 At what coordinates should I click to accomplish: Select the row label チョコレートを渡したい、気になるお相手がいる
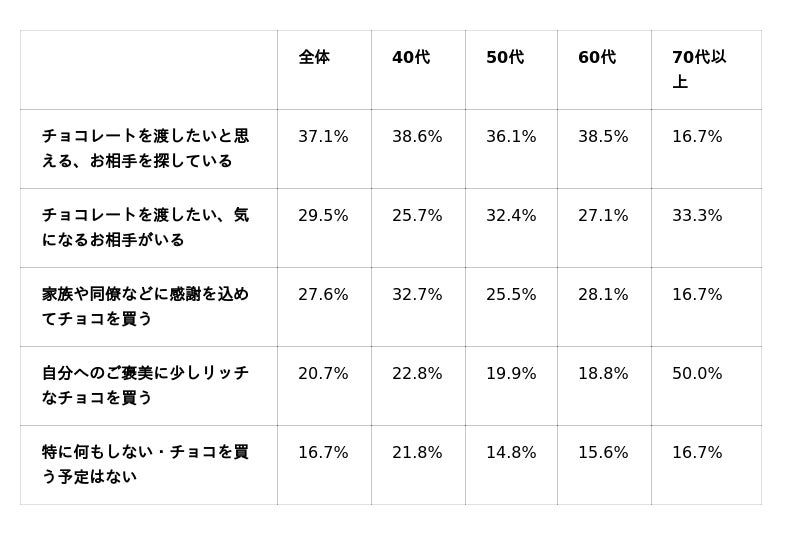tap(146, 227)
